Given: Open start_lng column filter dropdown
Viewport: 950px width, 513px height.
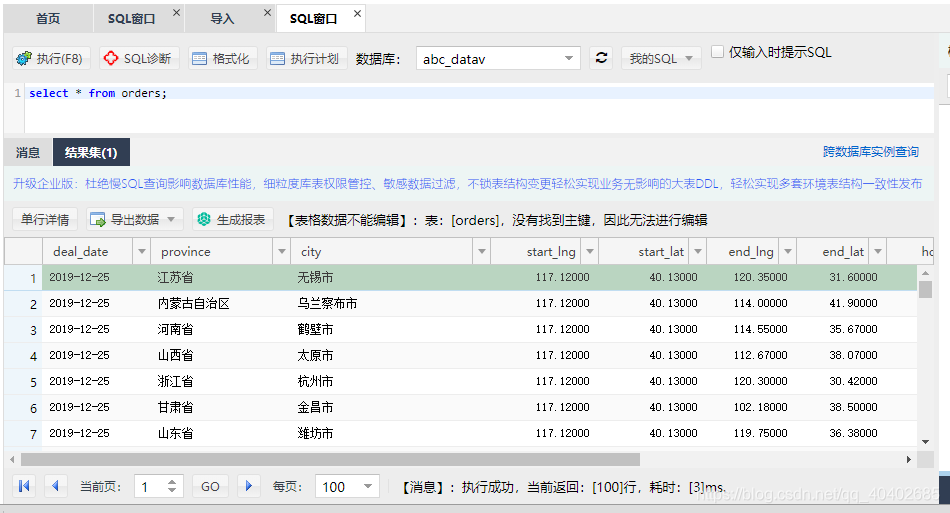Looking at the screenshot, I should (590, 251).
